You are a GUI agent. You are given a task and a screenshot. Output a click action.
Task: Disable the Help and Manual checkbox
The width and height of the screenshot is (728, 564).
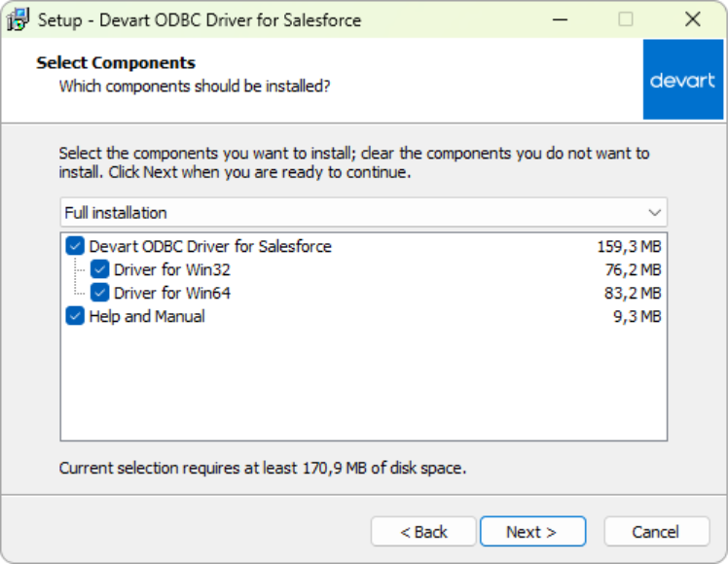[x=75, y=316]
